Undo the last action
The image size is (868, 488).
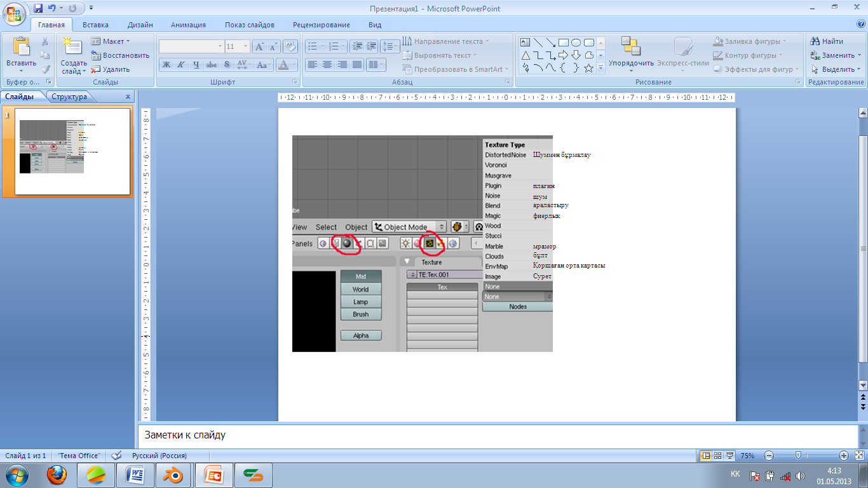(x=51, y=9)
